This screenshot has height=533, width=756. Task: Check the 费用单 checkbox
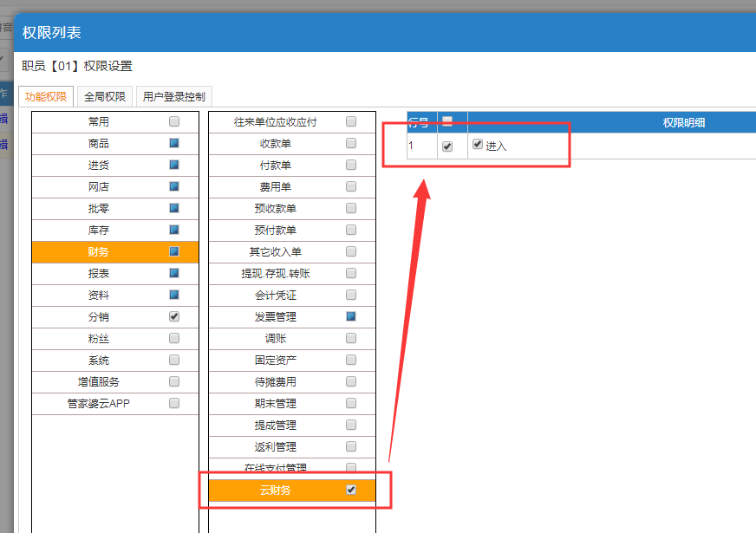coord(351,186)
